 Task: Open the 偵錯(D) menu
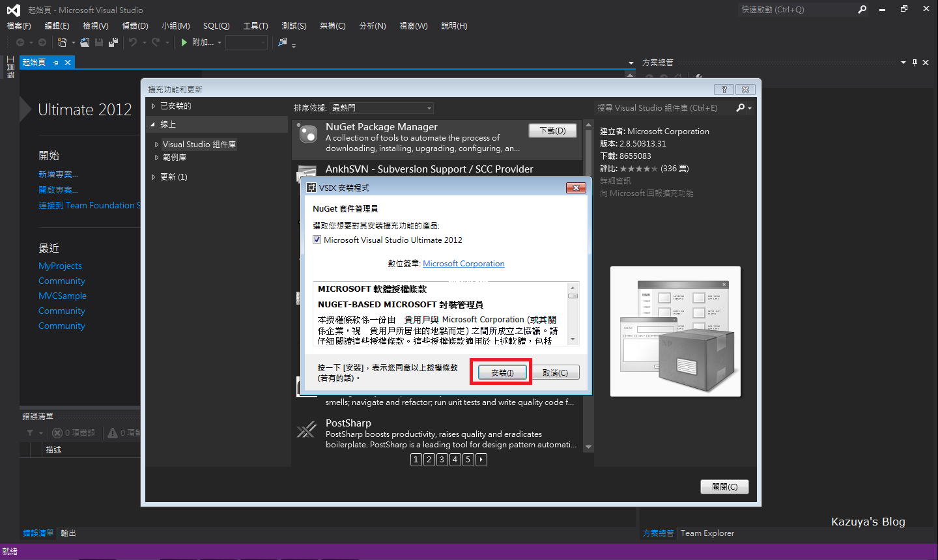[135, 26]
